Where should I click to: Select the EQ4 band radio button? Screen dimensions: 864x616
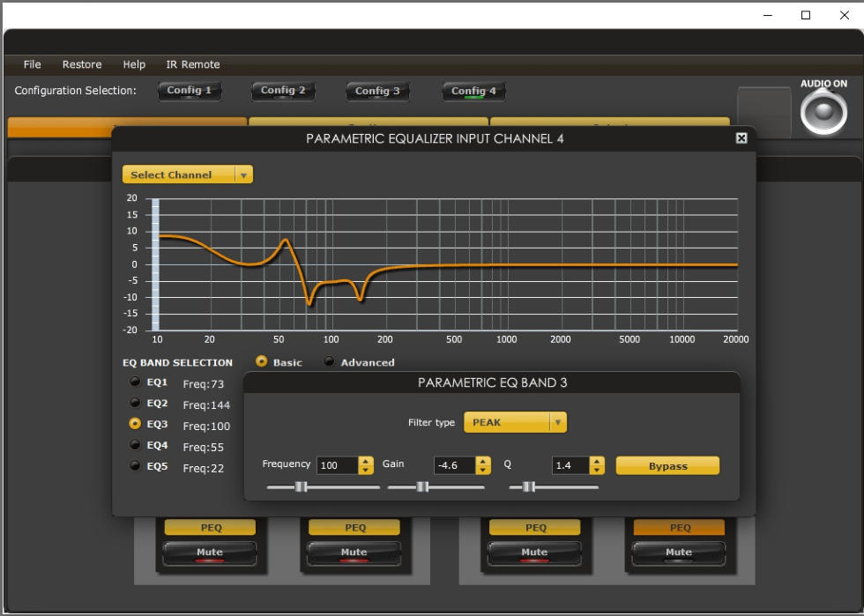(x=134, y=444)
